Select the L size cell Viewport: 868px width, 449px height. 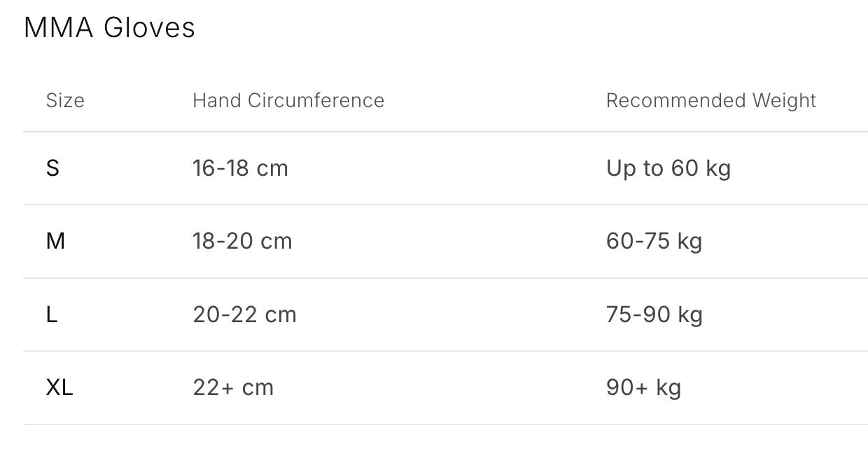[52, 315]
